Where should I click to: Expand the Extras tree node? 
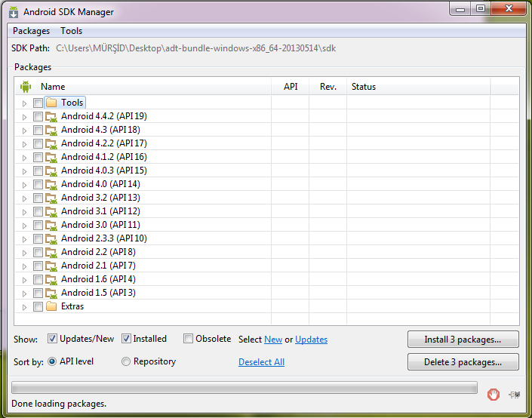click(24, 307)
